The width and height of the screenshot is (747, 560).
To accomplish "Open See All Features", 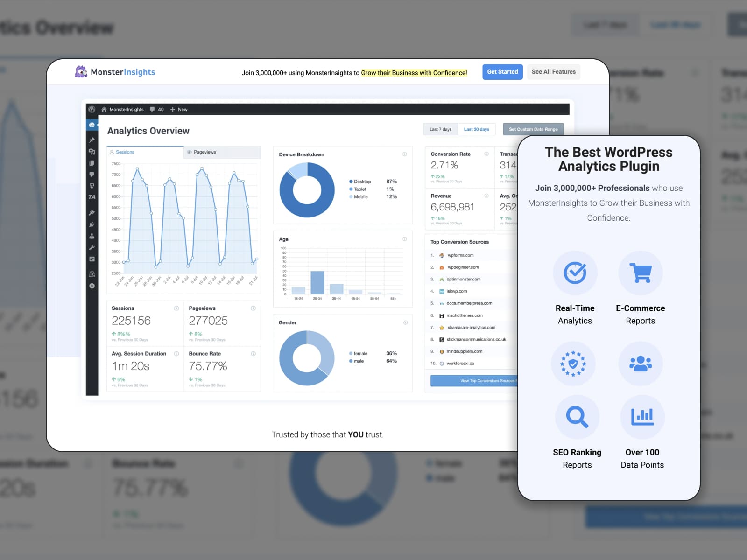I will tap(554, 72).
